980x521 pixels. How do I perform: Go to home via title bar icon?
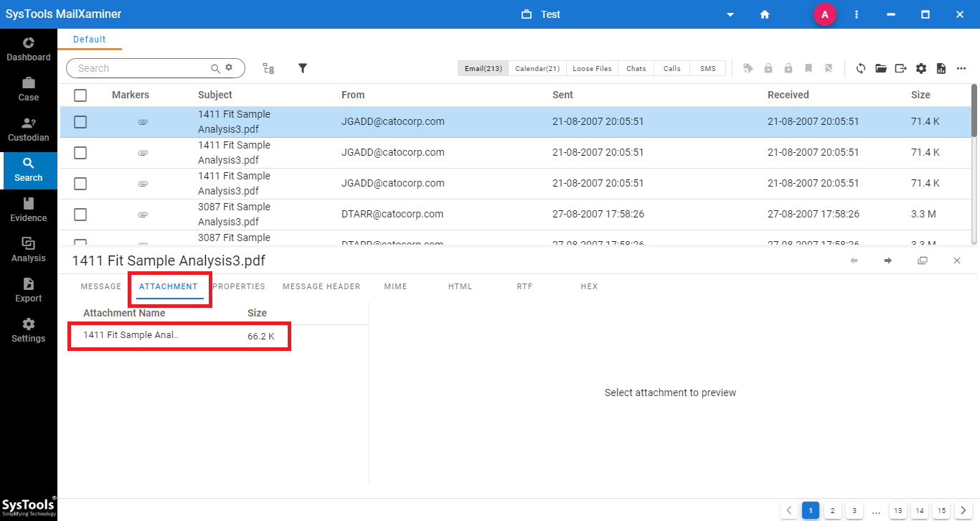click(x=765, y=14)
